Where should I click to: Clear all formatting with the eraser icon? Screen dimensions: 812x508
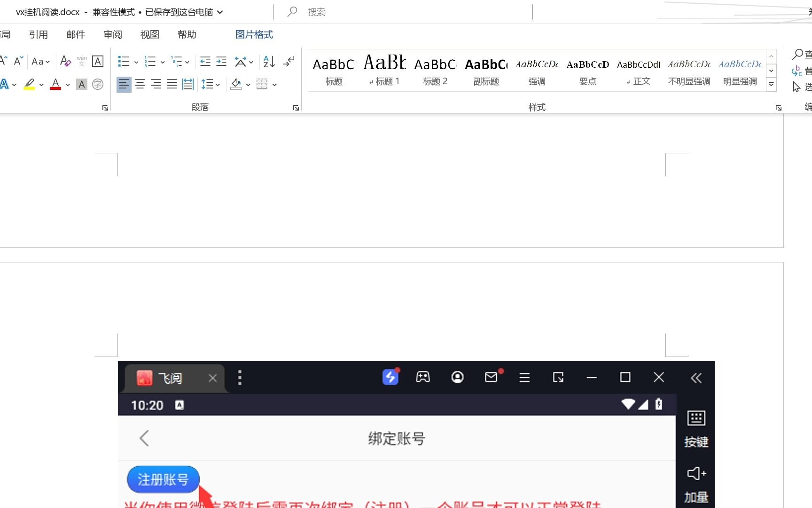click(x=65, y=61)
